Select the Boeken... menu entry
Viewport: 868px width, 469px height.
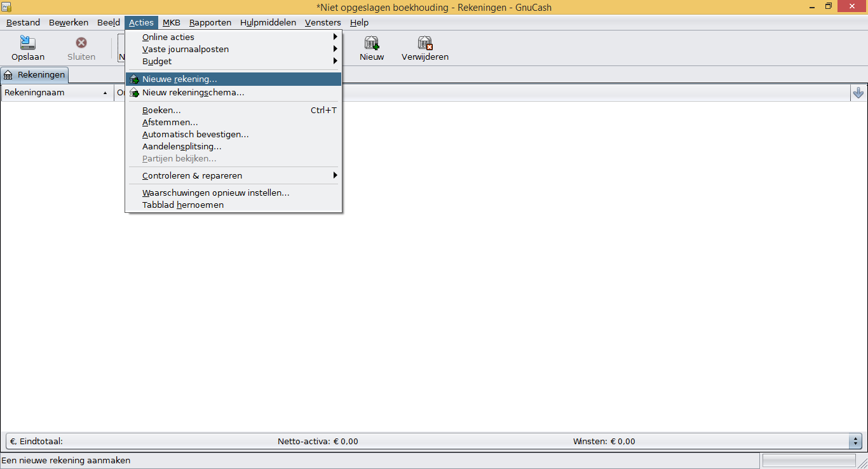pyautogui.click(x=234, y=110)
